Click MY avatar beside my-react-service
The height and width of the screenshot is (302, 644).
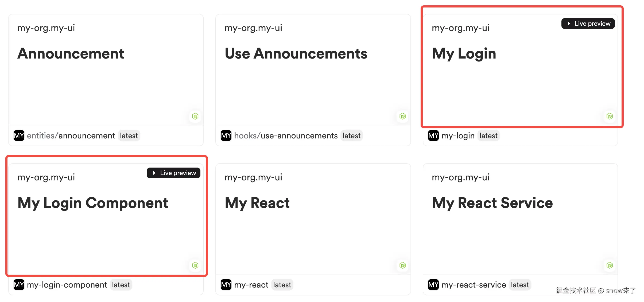pyautogui.click(x=433, y=285)
